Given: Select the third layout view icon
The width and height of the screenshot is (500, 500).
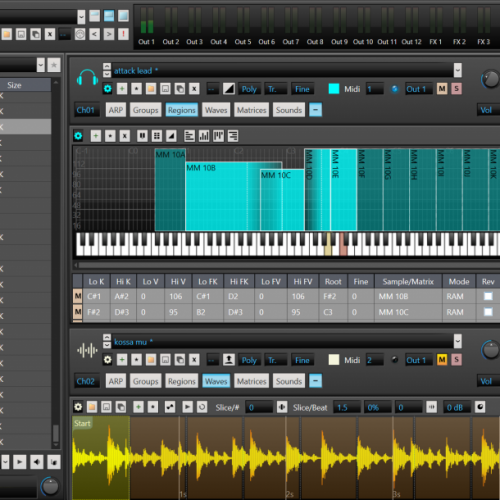Looking at the screenshot, I should point(123,16).
